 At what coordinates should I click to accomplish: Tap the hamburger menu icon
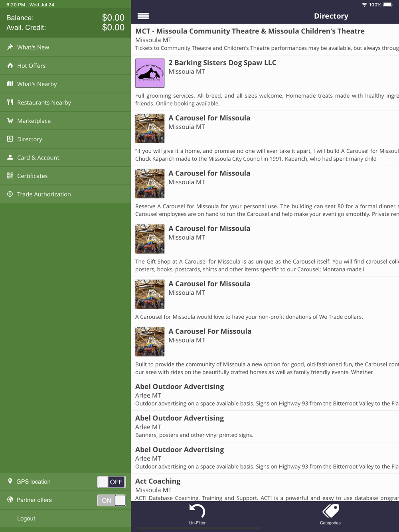[x=143, y=16]
